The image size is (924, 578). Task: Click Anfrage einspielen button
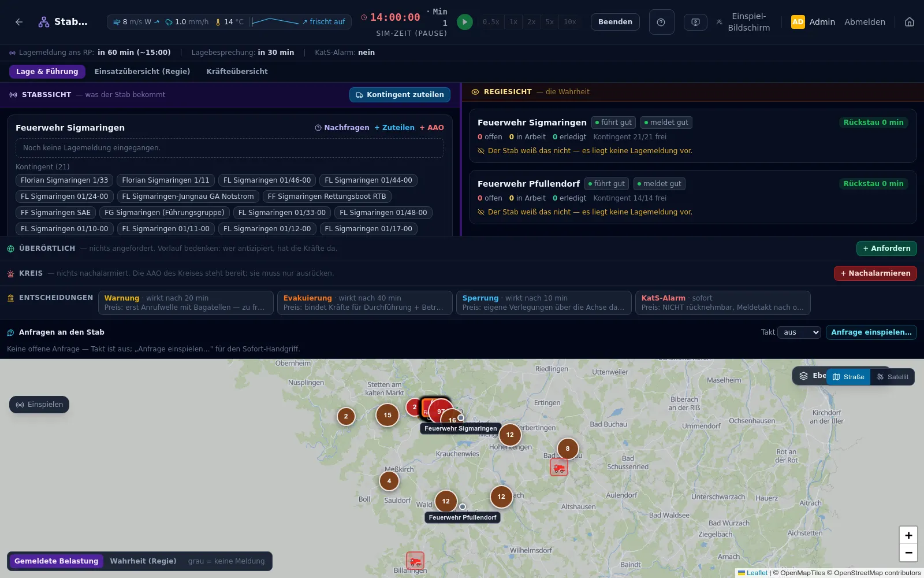click(871, 332)
